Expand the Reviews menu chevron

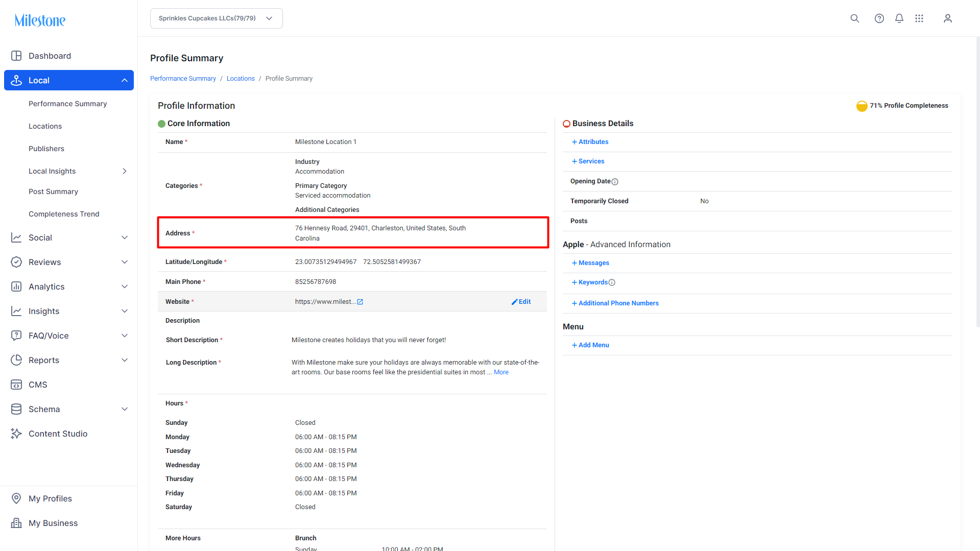125,262
